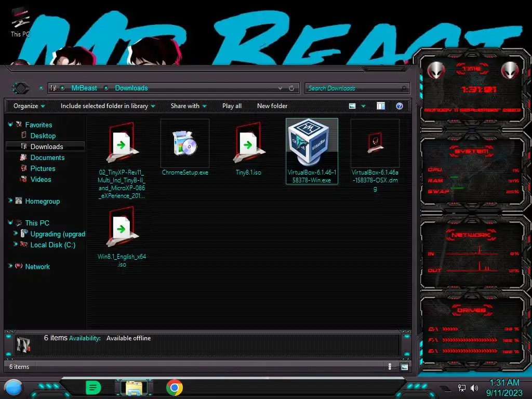Click the Tiny8.1.iso file name
Screen dimensions: 532x399
coord(248,172)
